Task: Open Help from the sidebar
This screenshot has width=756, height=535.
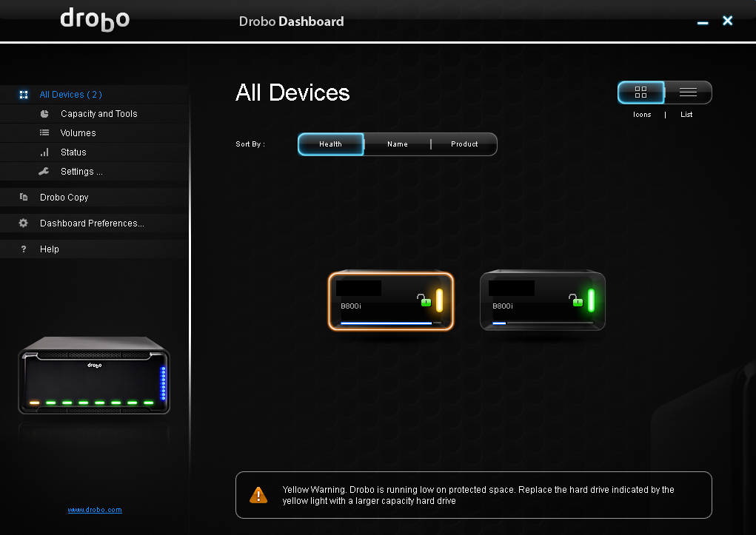Action: 95,249
